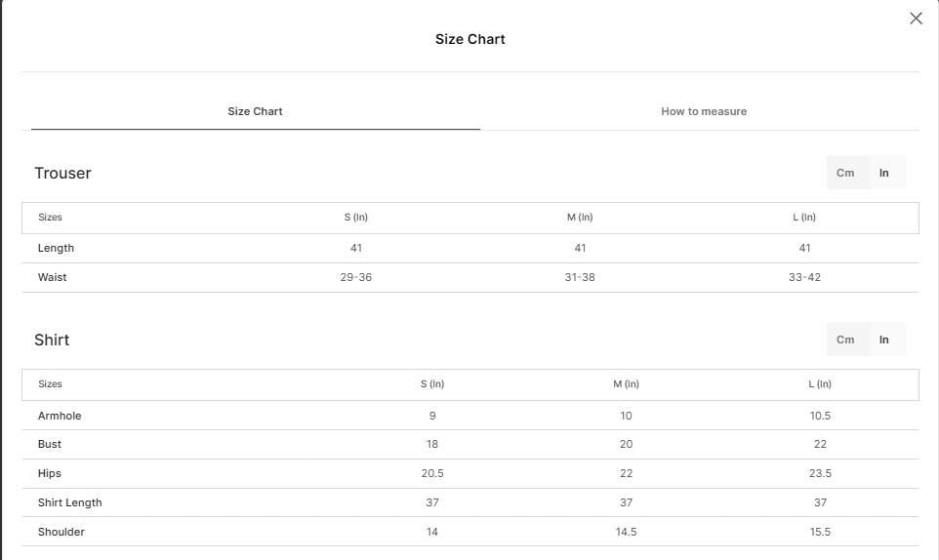
Task: Select the Hips row label
Action: [x=49, y=473]
